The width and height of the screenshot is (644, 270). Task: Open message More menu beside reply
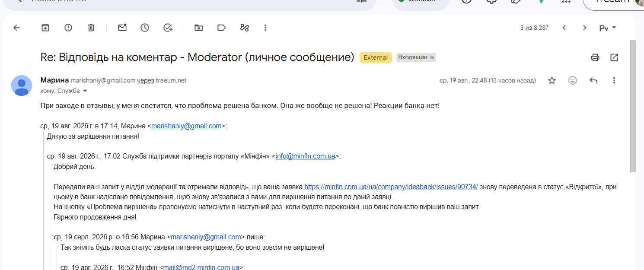[x=614, y=80]
